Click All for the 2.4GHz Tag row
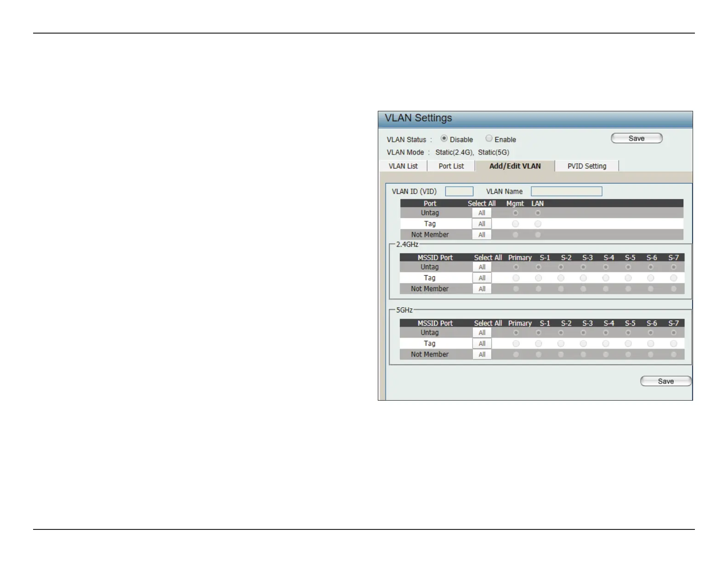This screenshot has width=728, height=563. [482, 278]
